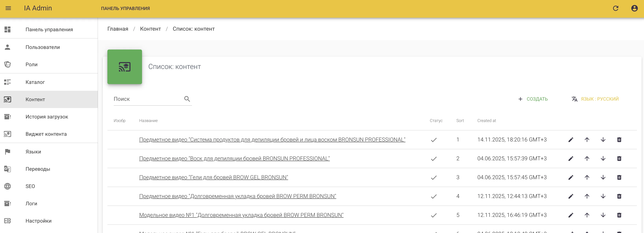Open the user account icon
Screen dimensions: 644x233
click(x=634, y=8)
